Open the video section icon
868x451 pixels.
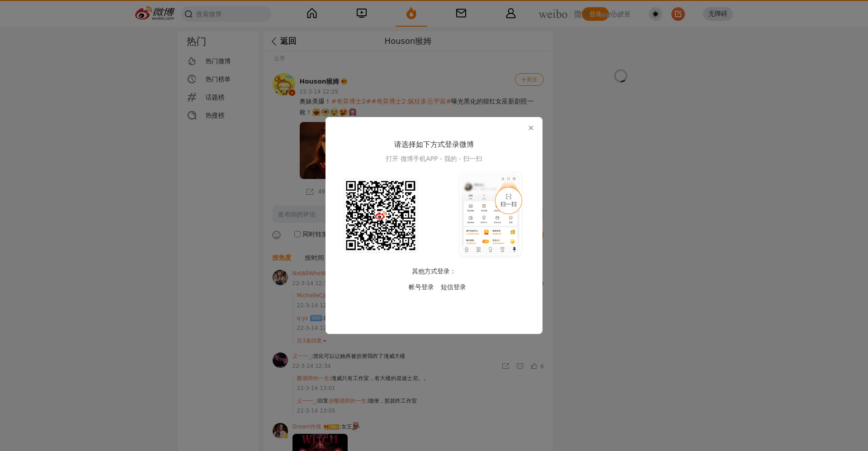pos(362,14)
